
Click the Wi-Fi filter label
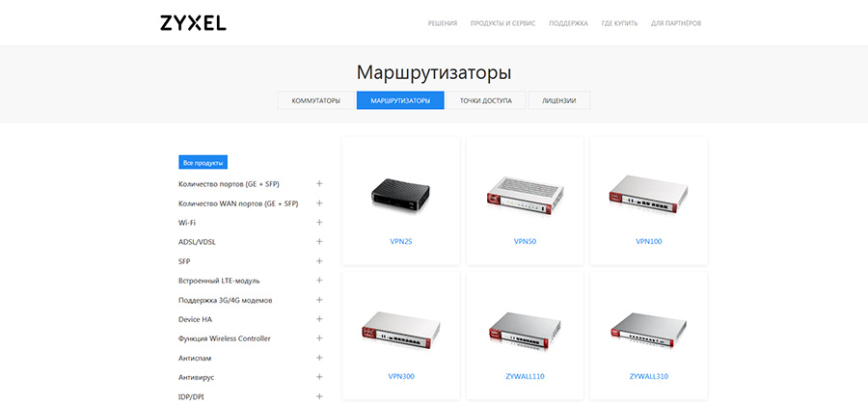(x=187, y=223)
